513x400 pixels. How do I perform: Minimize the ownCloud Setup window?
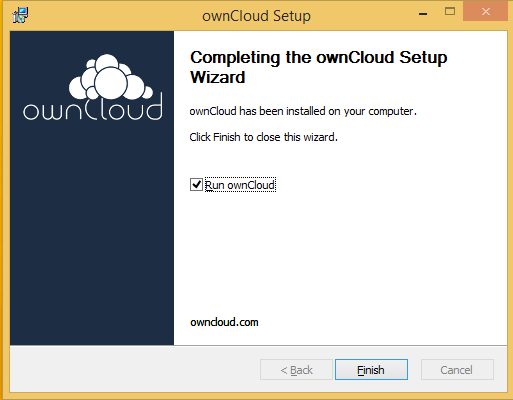point(423,14)
